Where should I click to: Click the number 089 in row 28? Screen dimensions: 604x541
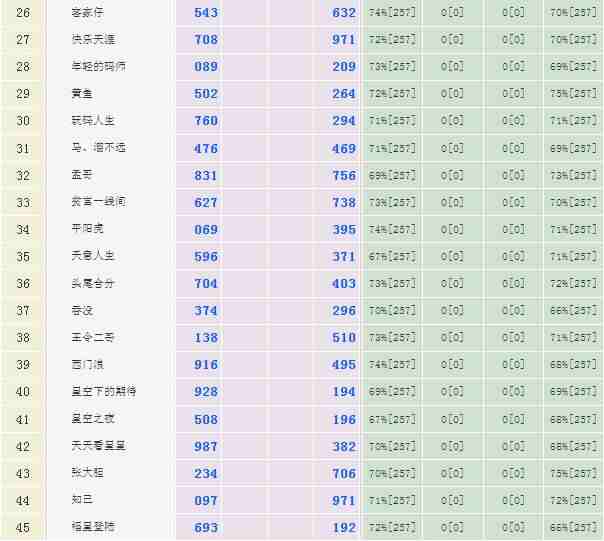coord(206,67)
